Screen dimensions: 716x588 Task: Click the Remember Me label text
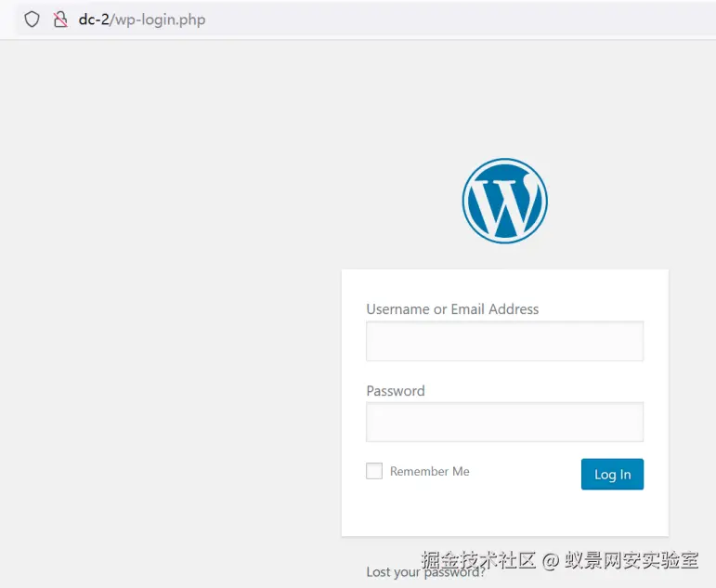pos(429,471)
